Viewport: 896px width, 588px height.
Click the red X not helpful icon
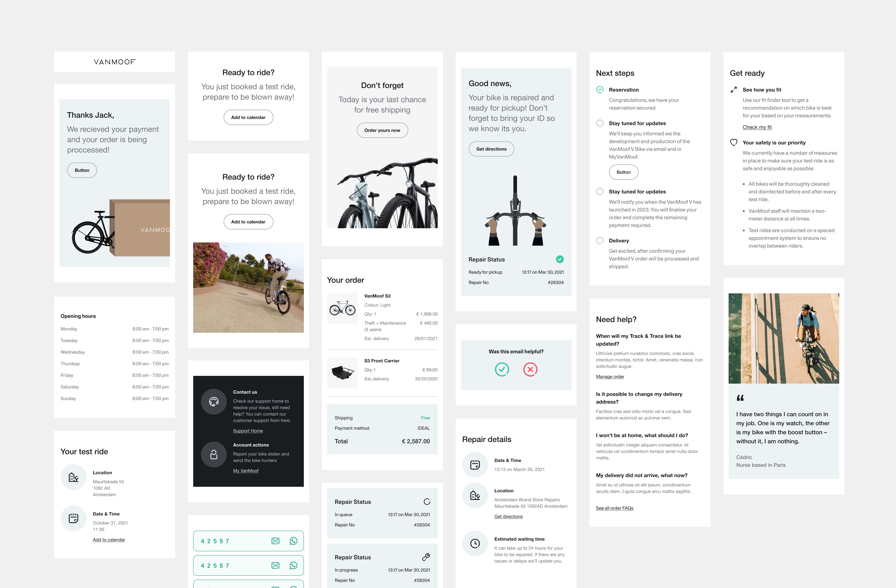[530, 369]
